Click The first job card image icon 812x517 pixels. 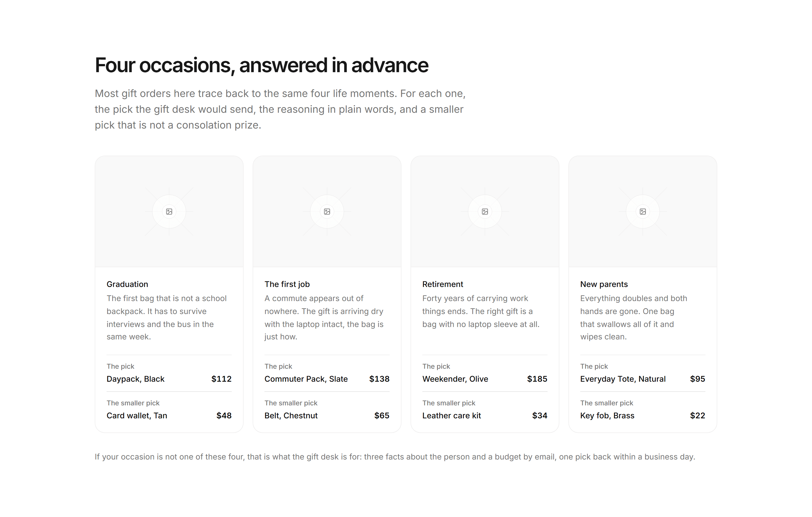(327, 211)
